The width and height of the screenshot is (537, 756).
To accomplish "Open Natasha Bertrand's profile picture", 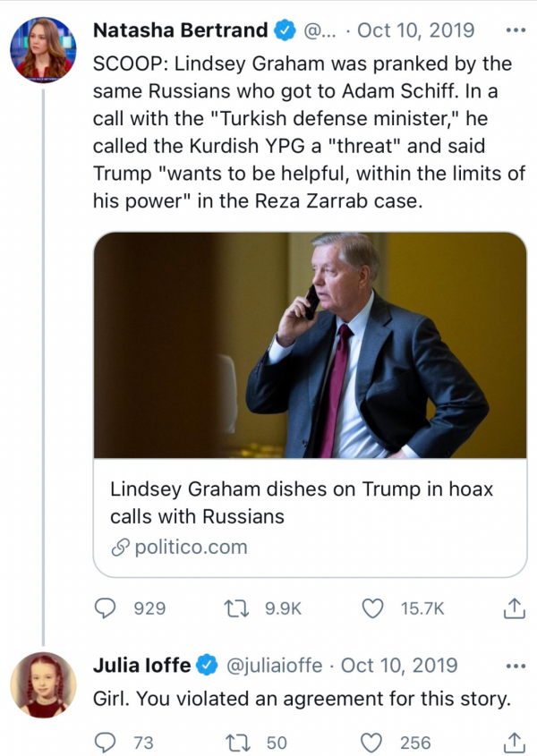I will coord(43,49).
